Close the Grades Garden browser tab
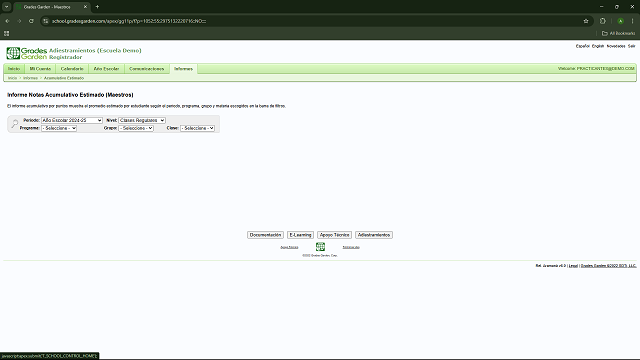Image resolution: width=640 pixels, height=360 pixels. 85,7
